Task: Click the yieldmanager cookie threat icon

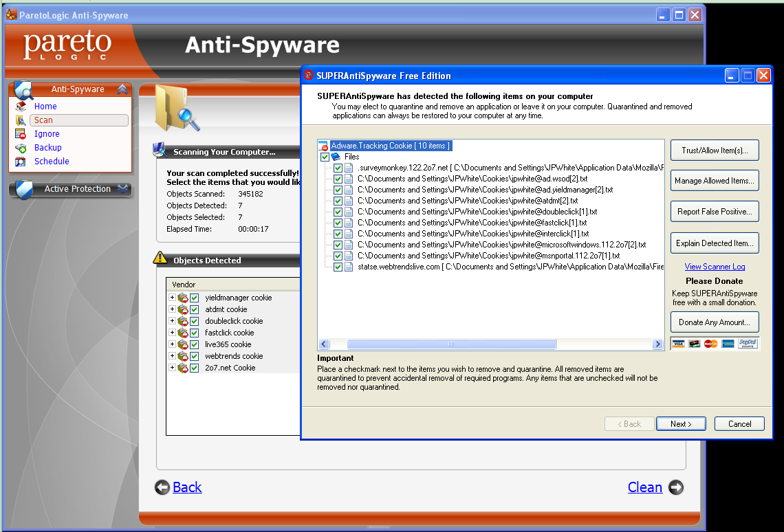Action: (x=183, y=298)
